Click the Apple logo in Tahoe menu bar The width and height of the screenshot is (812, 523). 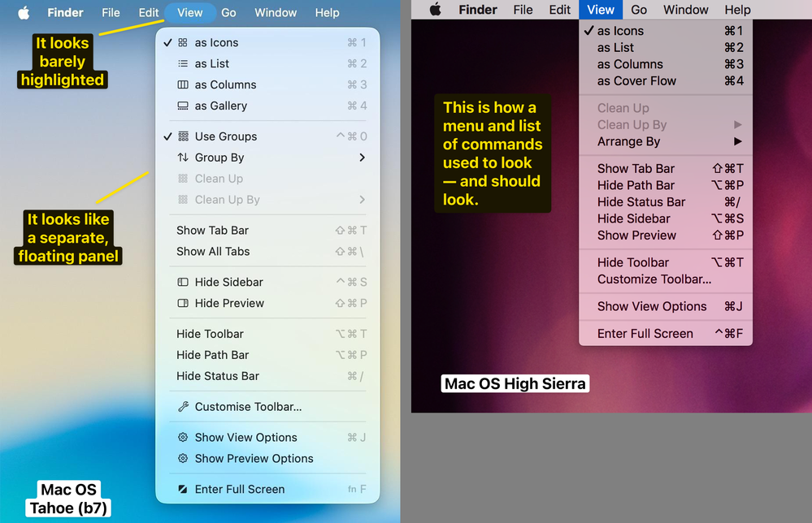[24, 12]
